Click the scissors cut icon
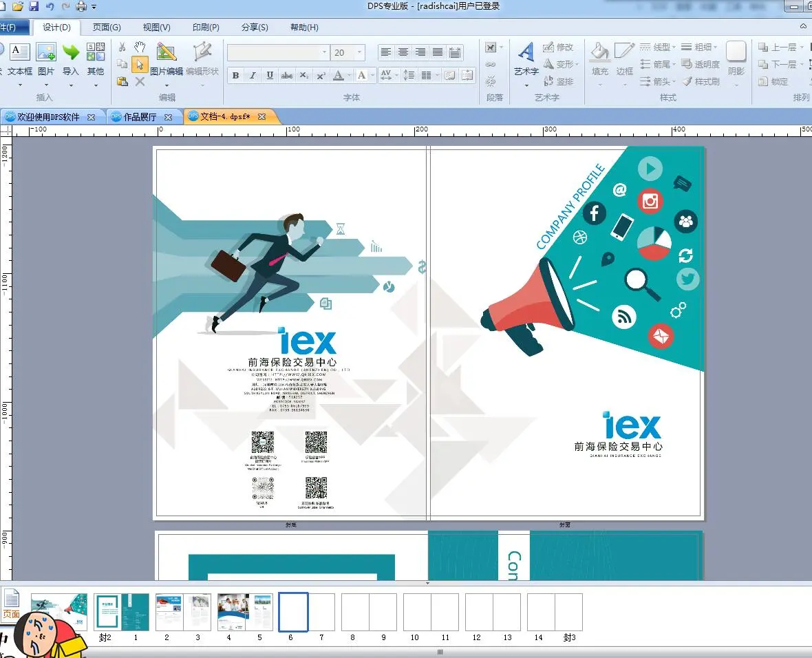 point(122,47)
